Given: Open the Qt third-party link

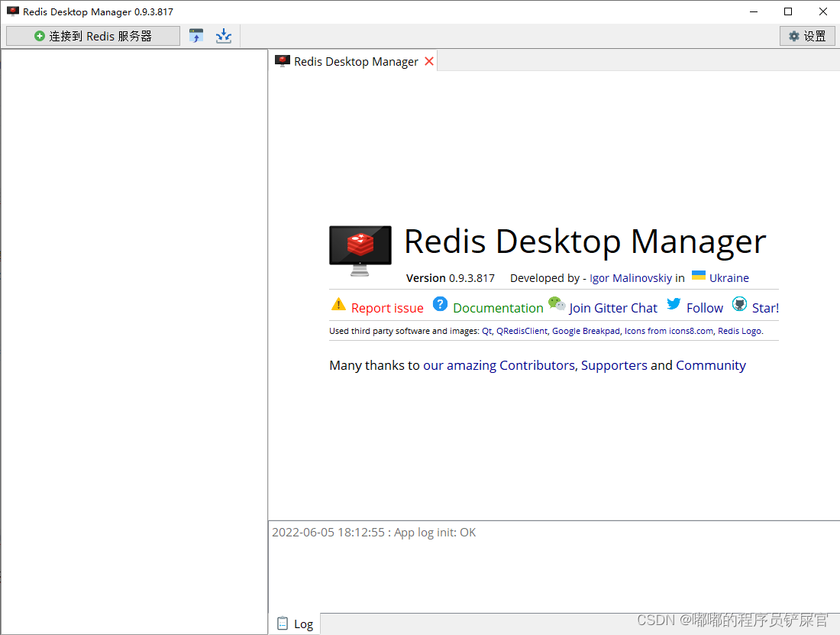Looking at the screenshot, I should tap(486, 331).
